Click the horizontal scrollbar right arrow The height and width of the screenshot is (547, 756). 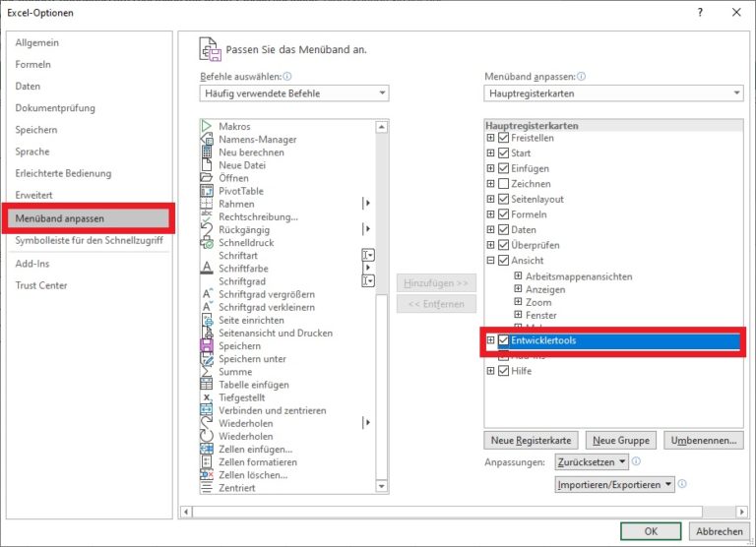(742, 512)
